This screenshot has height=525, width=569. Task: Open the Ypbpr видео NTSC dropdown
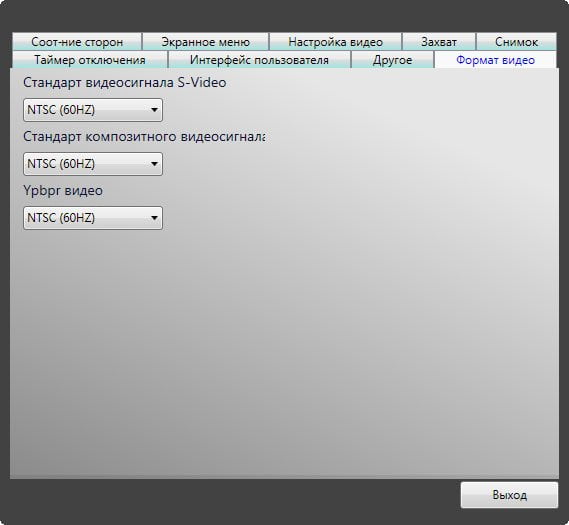tap(93, 218)
